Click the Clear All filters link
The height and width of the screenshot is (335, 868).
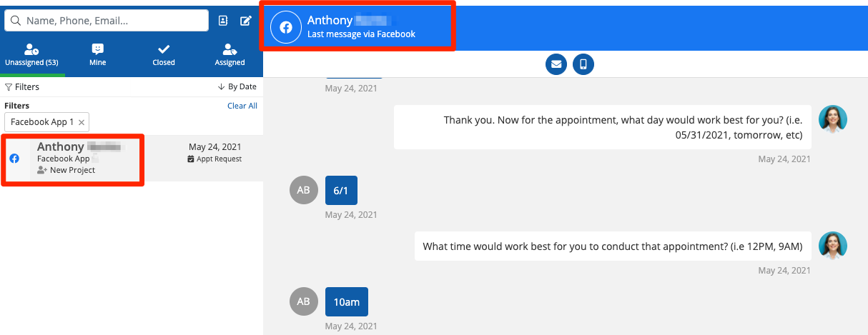click(x=242, y=106)
